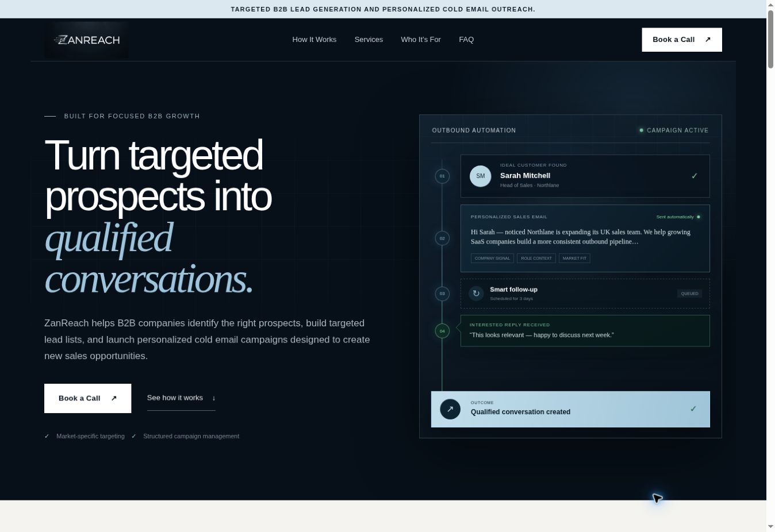Click Qualified conversation created text
This screenshot has width=775, height=532.
[x=521, y=412]
